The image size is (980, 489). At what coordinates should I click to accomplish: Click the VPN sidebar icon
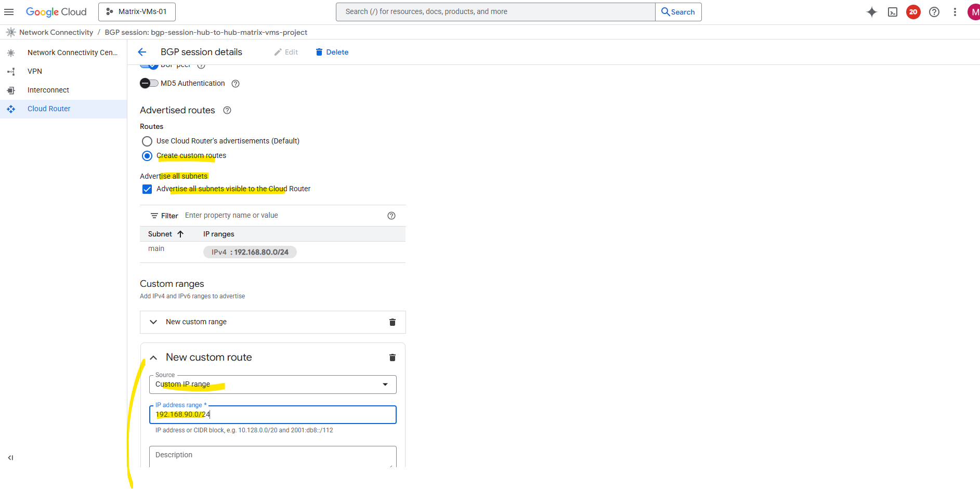click(11, 71)
